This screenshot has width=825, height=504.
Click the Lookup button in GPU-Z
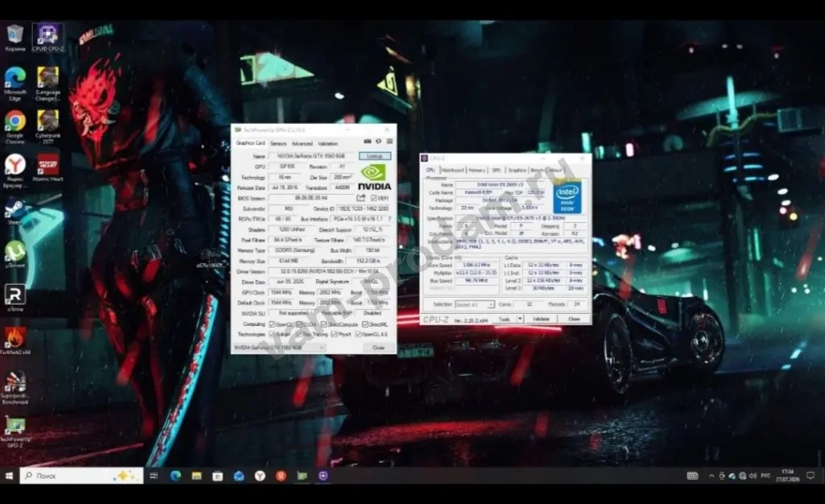pos(375,156)
